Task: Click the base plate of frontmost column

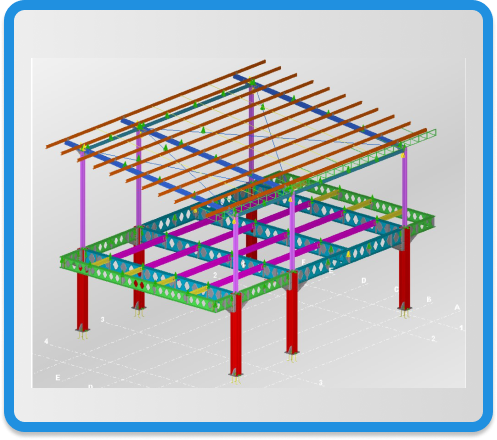Action: 236,374
